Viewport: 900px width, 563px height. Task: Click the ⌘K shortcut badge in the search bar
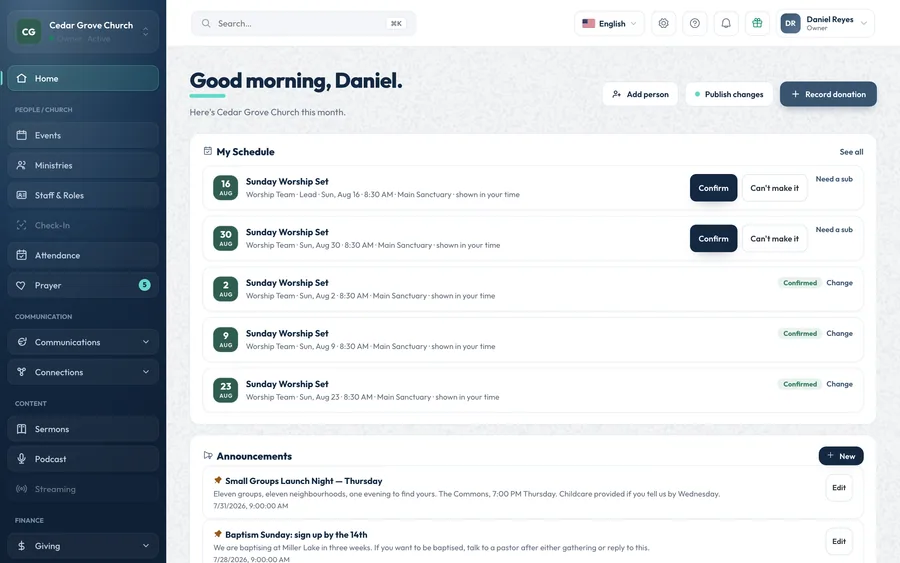click(x=396, y=24)
